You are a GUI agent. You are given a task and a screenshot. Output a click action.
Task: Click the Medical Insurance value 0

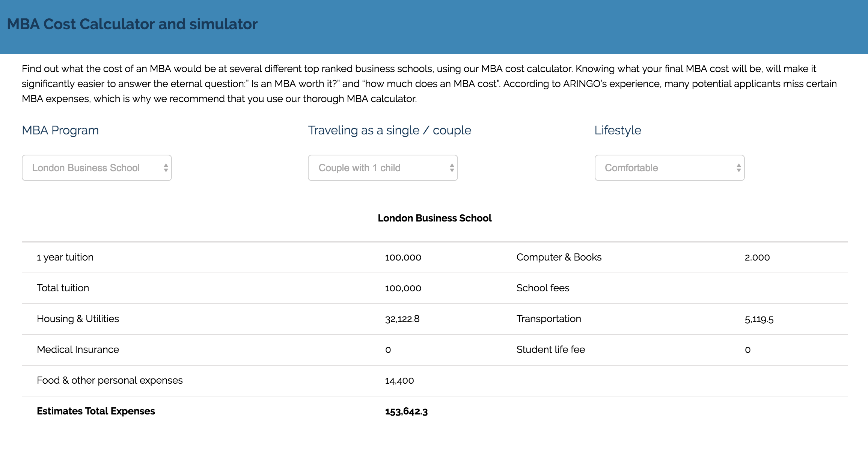tap(388, 350)
